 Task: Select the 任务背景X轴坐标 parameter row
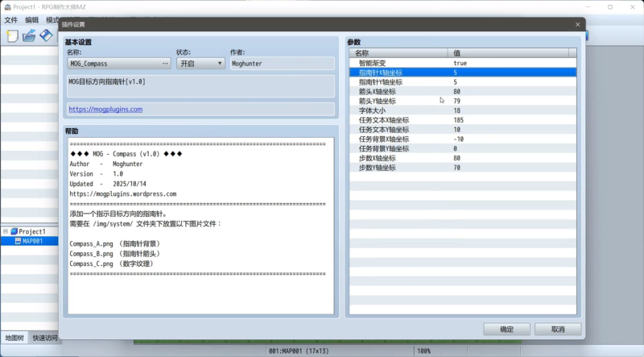pyautogui.click(x=463, y=139)
